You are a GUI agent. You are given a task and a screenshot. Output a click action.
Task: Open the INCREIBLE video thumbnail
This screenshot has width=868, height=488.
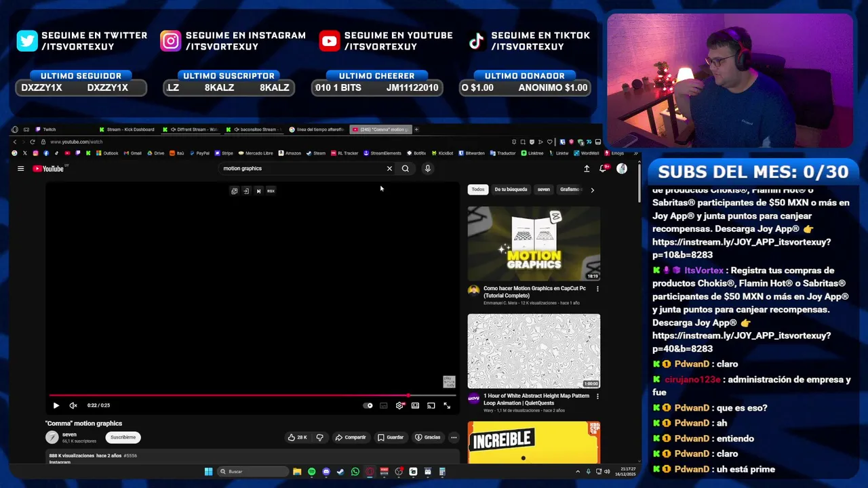[534, 442]
